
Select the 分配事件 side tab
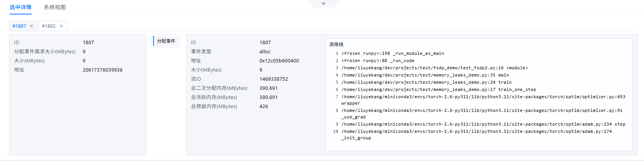pos(166,41)
